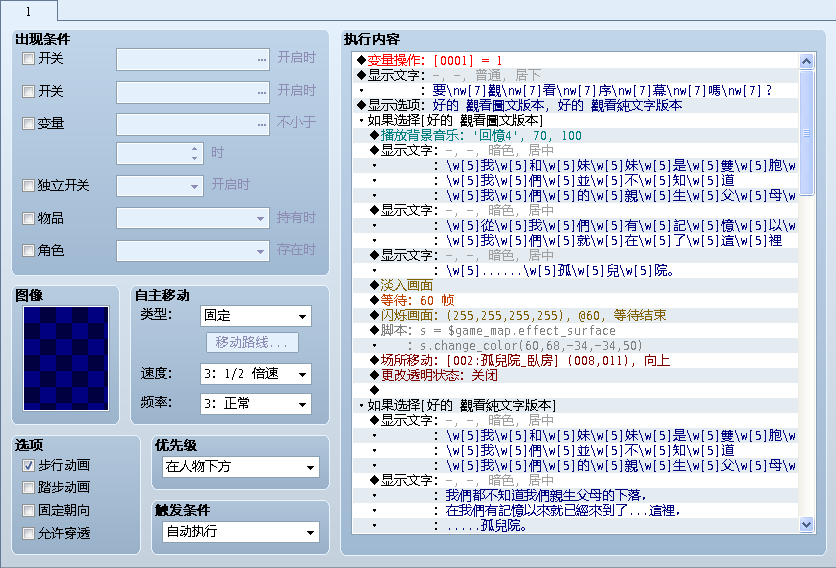
Task: Click the event graphic image thumbnail
Action: [x=66, y=358]
